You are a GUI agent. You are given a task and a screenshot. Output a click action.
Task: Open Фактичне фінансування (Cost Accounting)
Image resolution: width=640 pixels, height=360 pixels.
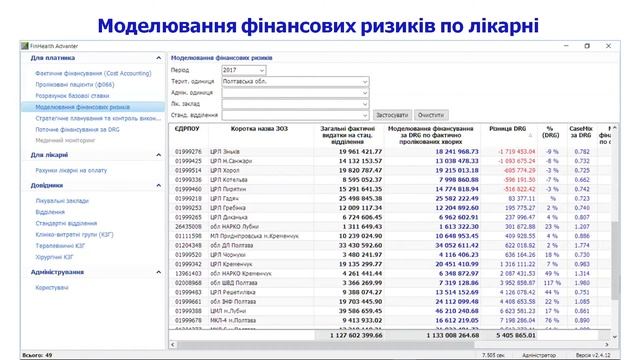(93, 73)
